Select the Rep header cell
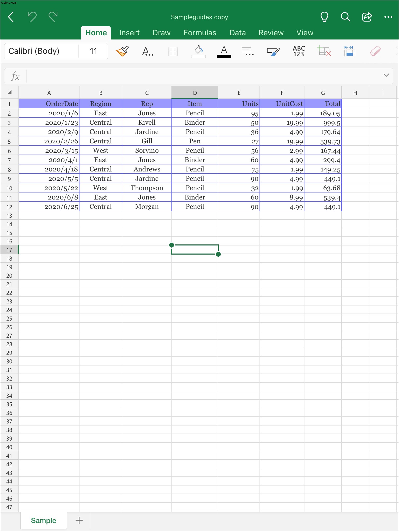 [x=147, y=104]
